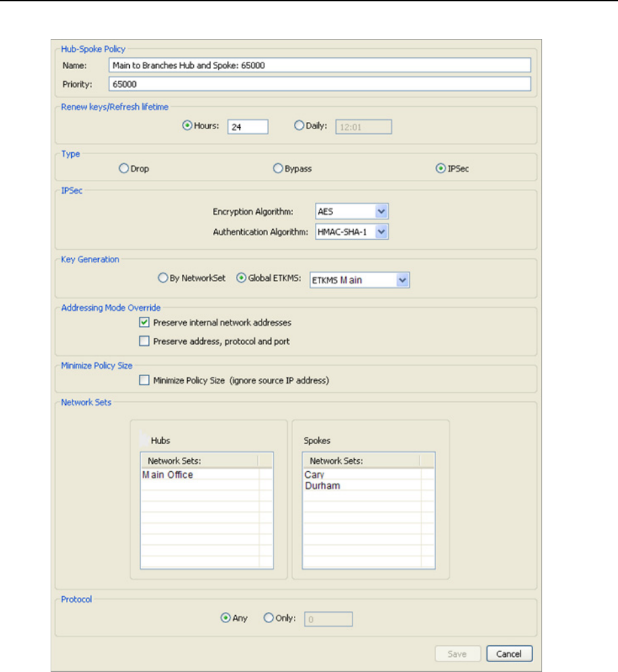Toggle the Minimize Policy Size checkbox
Screen dimensions: 618x672
pos(144,380)
